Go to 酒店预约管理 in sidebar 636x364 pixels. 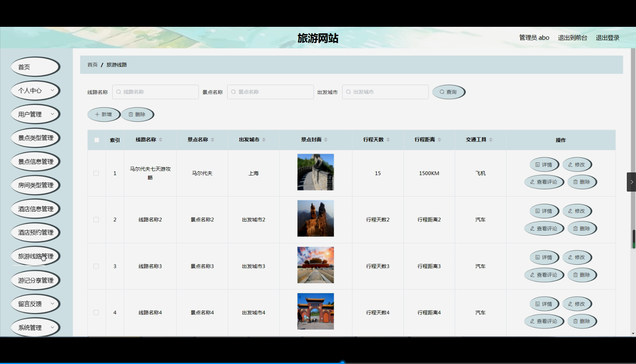(35, 233)
